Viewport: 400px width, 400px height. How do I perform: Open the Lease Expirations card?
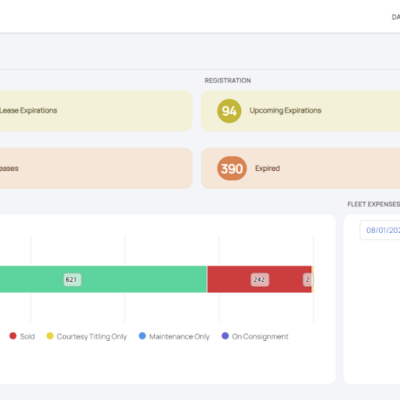(96, 111)
